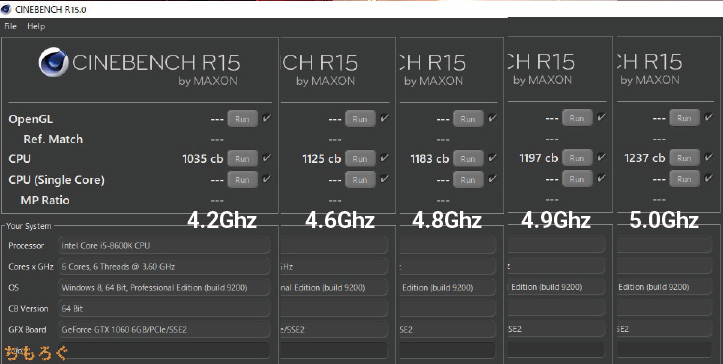Run the OpenGL test in the 4.9Ghz panel
This screenshot has width=723, height=364.
tap(577, 118)
